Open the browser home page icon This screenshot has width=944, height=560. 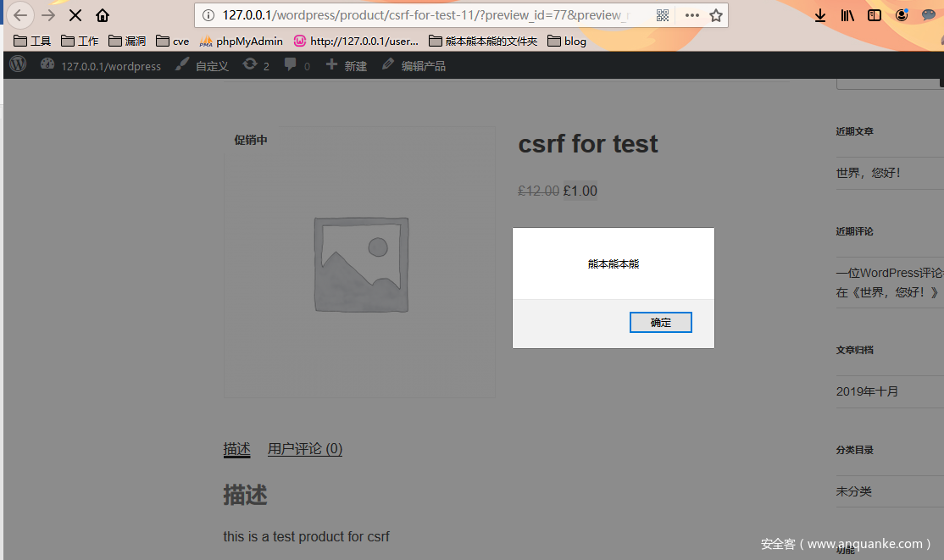point(103,15)
